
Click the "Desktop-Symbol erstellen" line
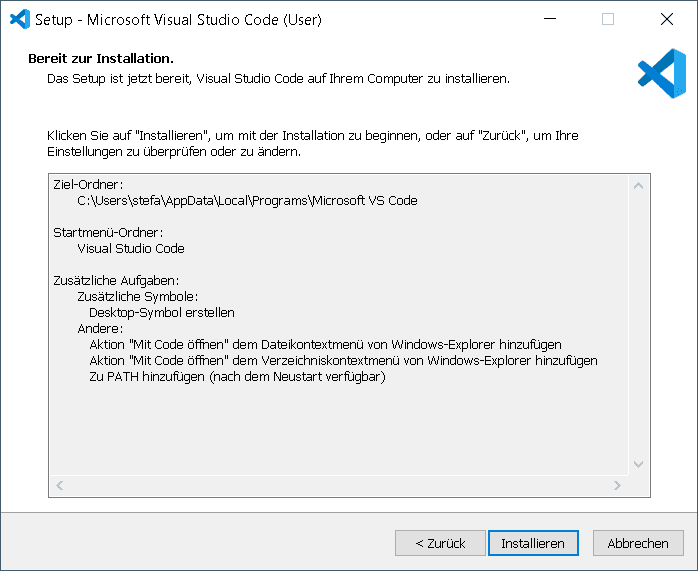point(162,312)
